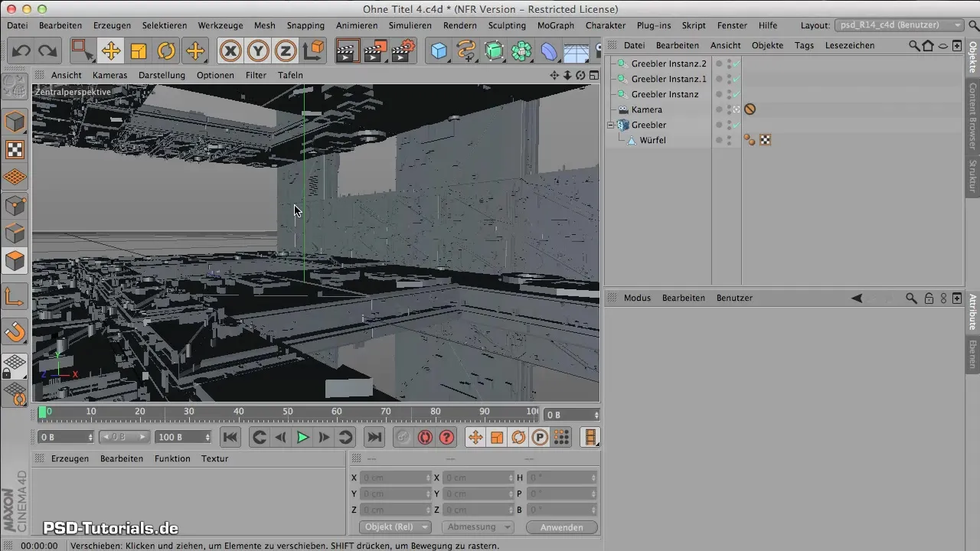Screen dimensions: 980x551
Task: Open the array modeling objects icon
Action: click(522, 51)
